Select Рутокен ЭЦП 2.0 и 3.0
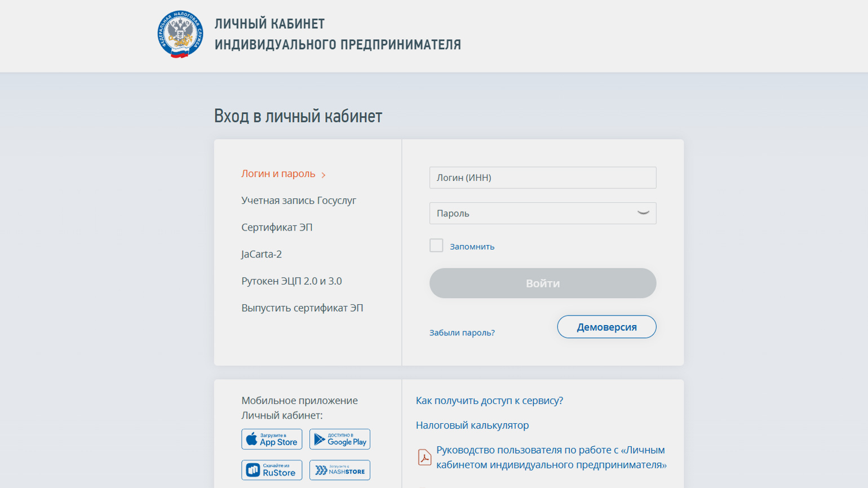The image size is (868, 488). [291, 281]
